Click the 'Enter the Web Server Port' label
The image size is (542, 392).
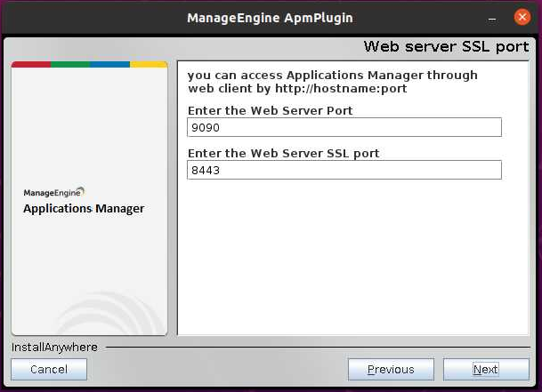point(270,110)
